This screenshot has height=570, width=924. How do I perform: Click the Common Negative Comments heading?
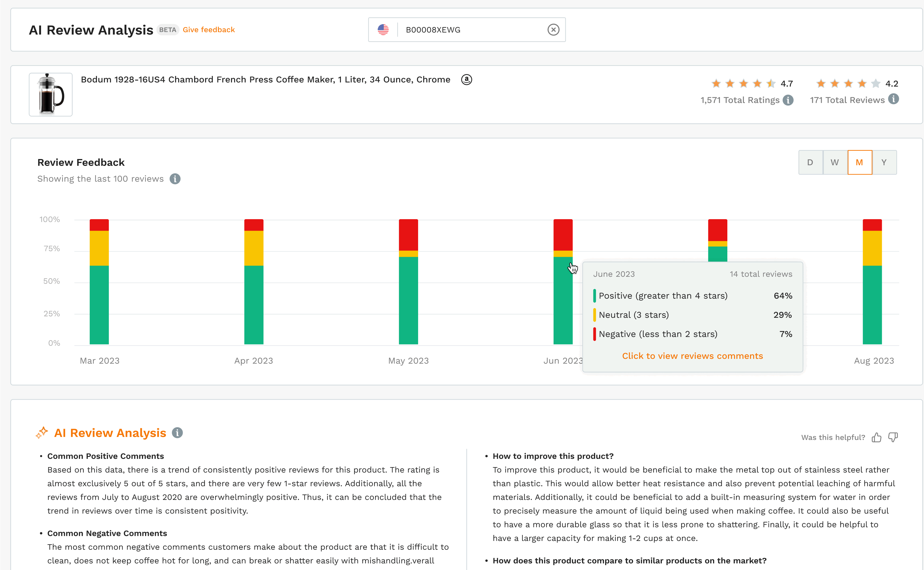click(x=107, y=534)
